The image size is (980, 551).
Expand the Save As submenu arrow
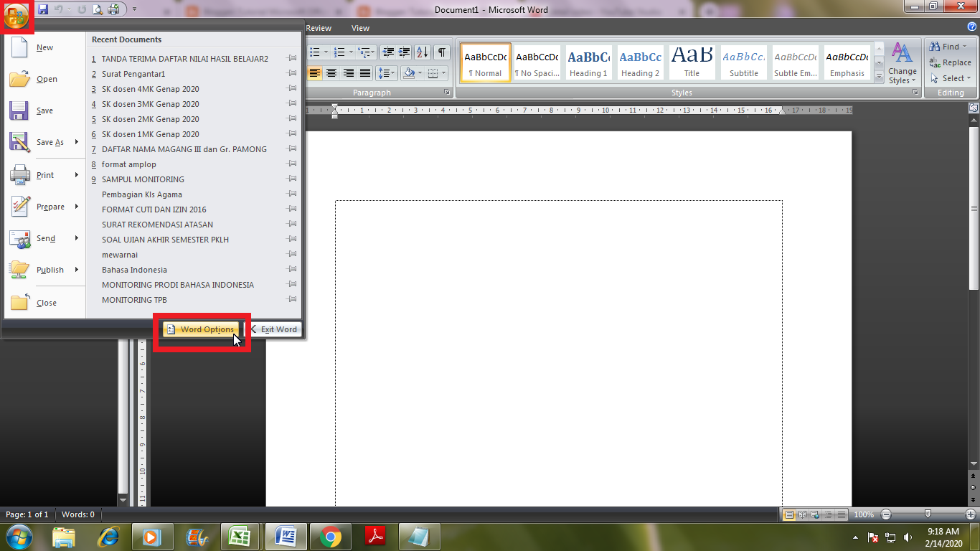click(77, 142)
